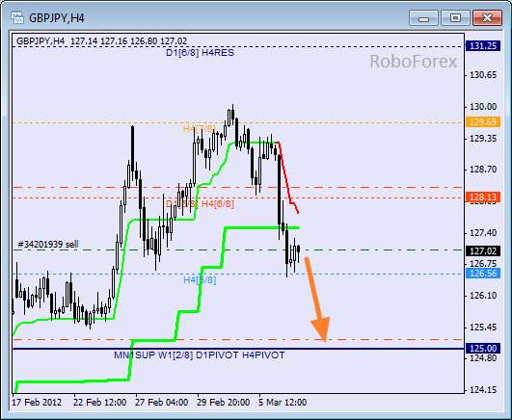Click the 125.00 dark blue price tag
Screen dimensions: 512x420
coord(483,348)
